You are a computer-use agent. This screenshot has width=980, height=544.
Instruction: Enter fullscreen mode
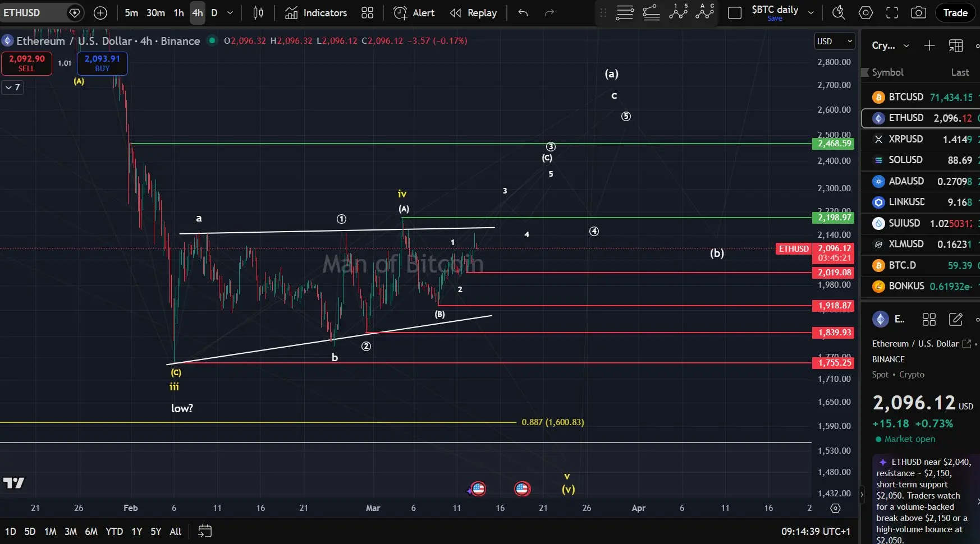[x=892, y=13]
